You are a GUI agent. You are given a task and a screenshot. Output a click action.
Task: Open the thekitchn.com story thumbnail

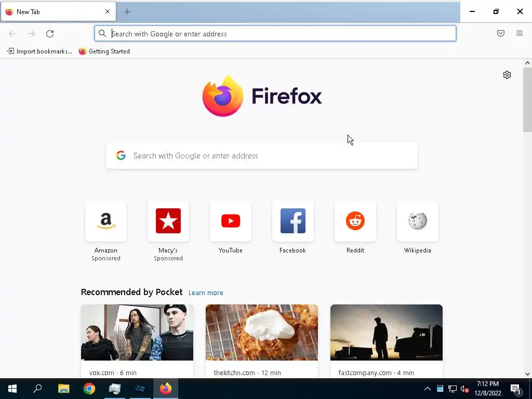pyautogui.click(x=262, y=332)
